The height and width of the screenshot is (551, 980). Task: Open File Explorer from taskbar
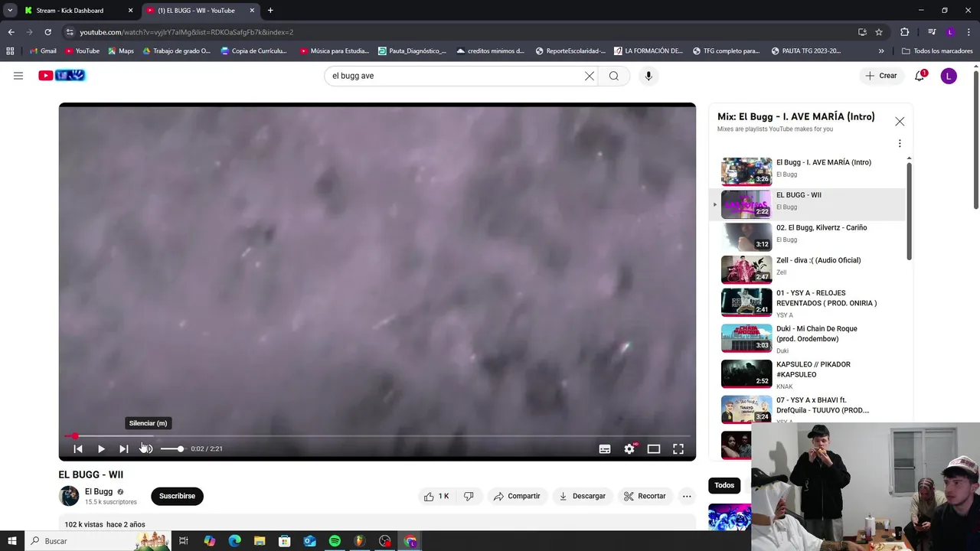260,541
